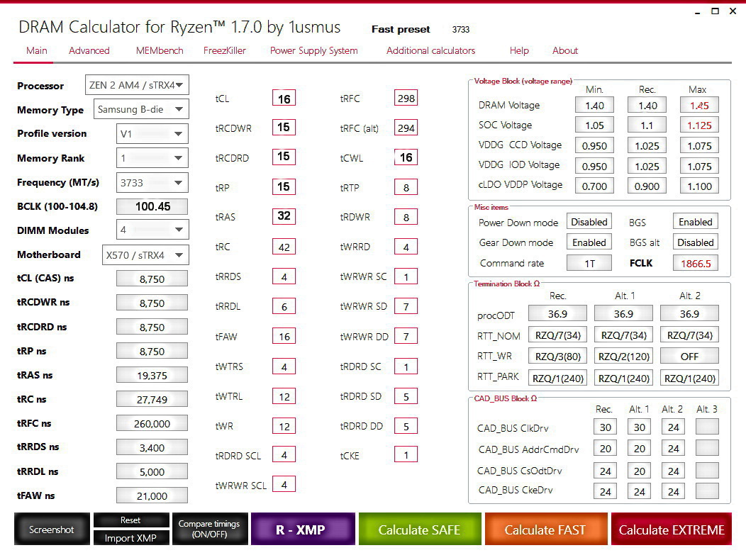Open the Power Supply System tab
This screenshot has height=560, width=746.
(x=313, y=50)
